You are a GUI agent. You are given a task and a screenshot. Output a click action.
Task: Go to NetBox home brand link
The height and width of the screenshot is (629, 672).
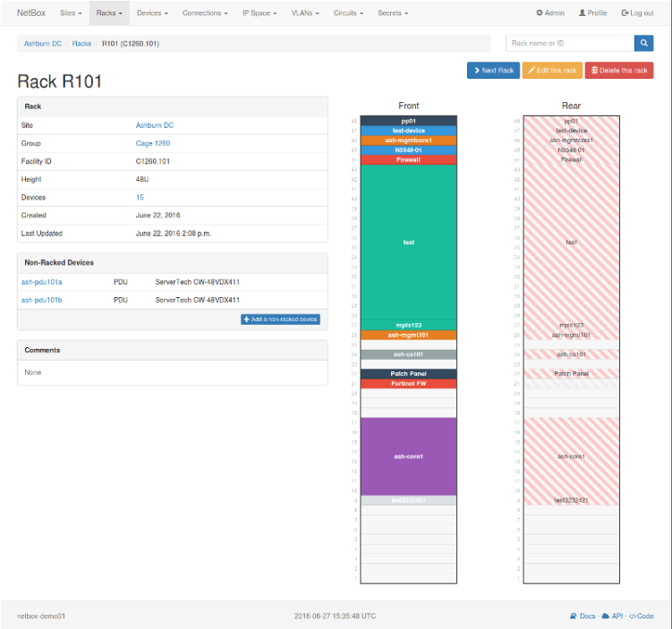30,13
